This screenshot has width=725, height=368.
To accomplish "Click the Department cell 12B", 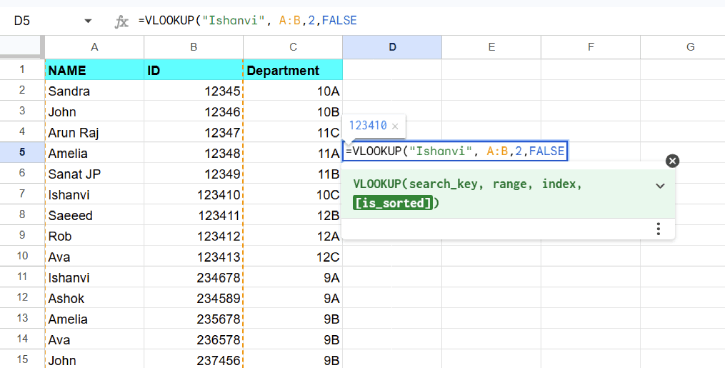I will [x=293, y=215].
